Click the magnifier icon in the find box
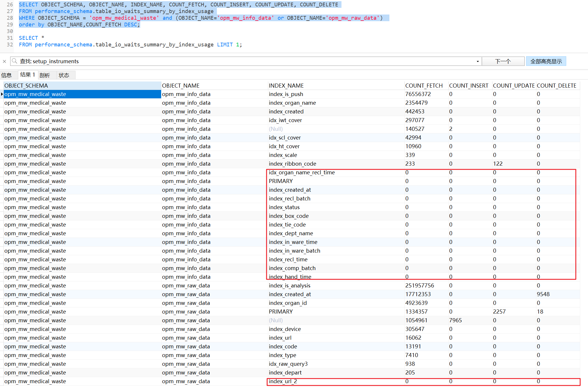Screen dimensions: 588x391 15,61
